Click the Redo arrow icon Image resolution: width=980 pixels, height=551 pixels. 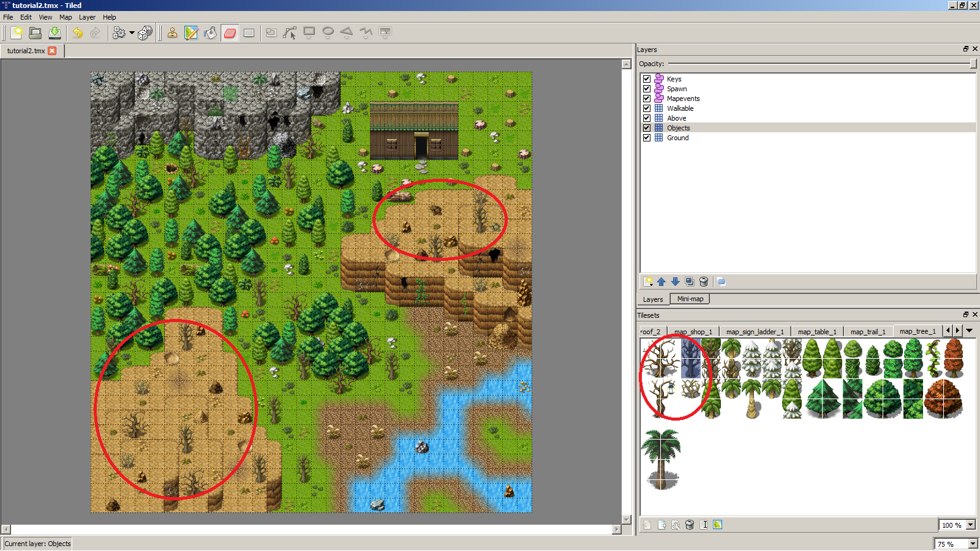(95, 33)
